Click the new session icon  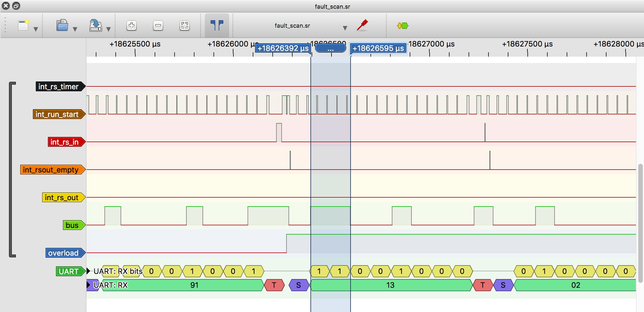(23, 25)
